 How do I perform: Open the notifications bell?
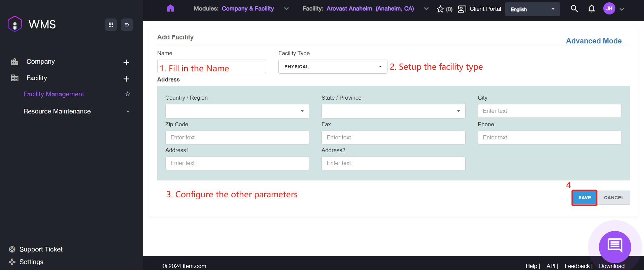591,9
